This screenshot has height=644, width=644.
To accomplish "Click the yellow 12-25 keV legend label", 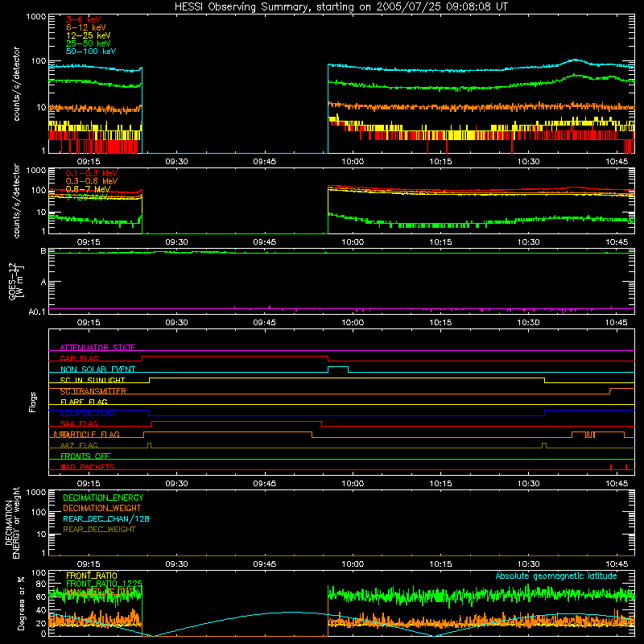I will click(x=88, y=35).
